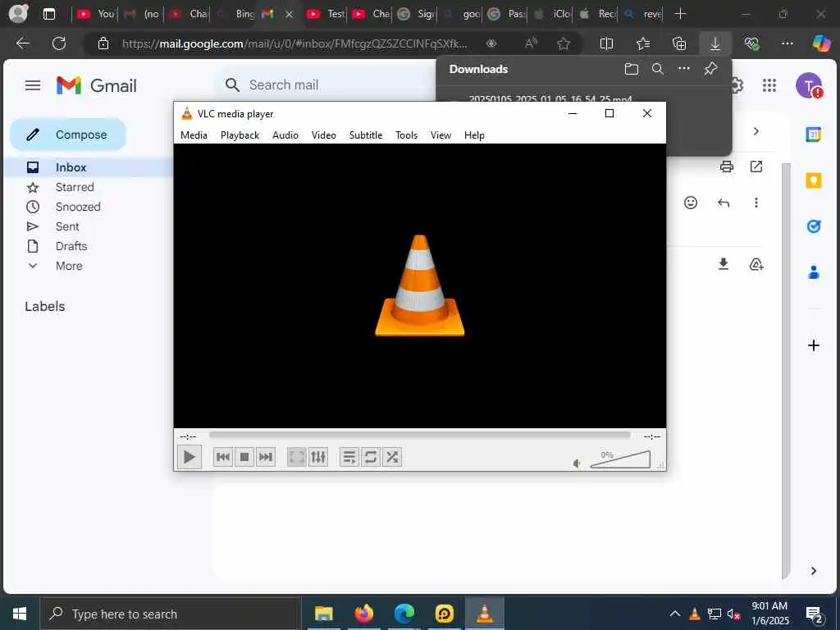Open Edge settings and more menu
Screen dimensions: 840x630
tap(787, 43)
